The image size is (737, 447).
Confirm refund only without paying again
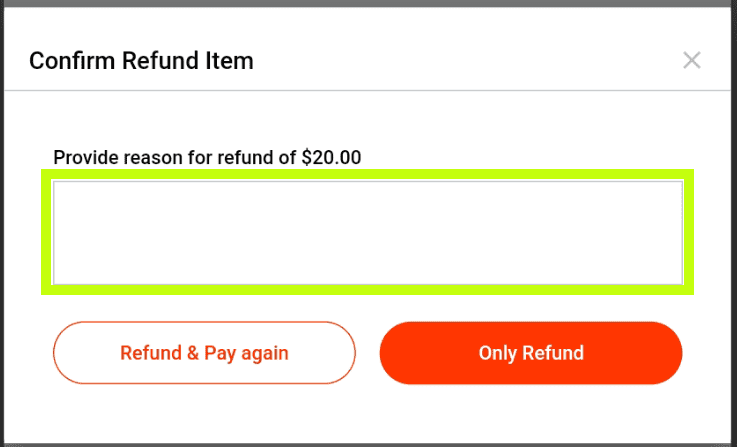click(x=531, y=353)
